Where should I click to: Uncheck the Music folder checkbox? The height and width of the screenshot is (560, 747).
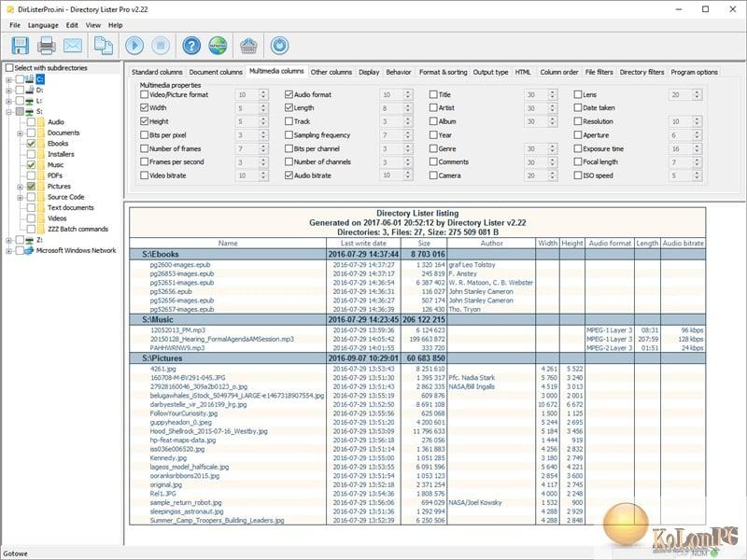pos(31,165)
